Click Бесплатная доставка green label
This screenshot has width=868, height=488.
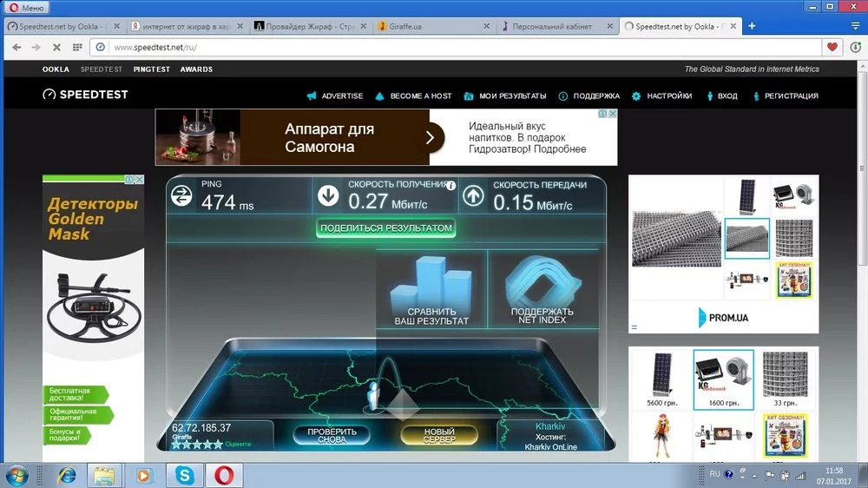75,394
